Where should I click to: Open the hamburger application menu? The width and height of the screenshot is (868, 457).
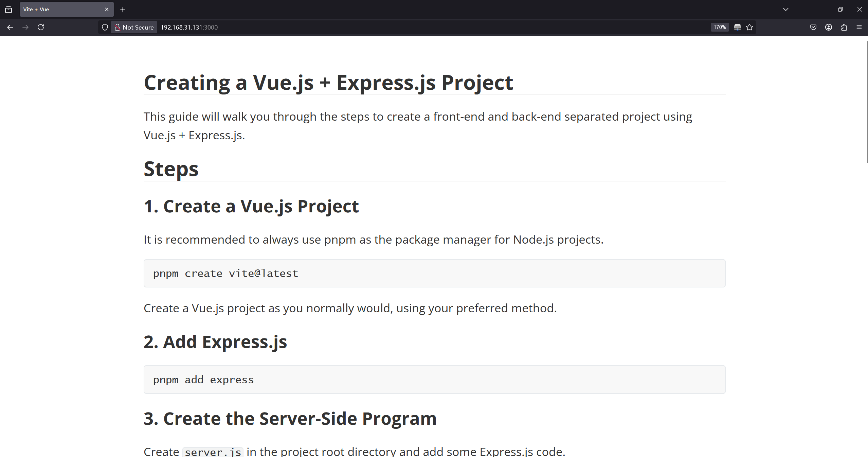point(859,27)
